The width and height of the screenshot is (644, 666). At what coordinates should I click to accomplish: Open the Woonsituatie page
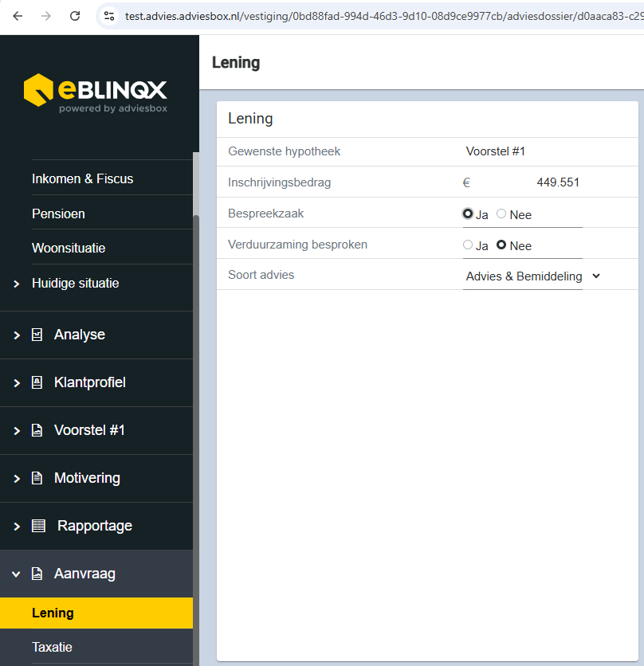pos(69,248)
